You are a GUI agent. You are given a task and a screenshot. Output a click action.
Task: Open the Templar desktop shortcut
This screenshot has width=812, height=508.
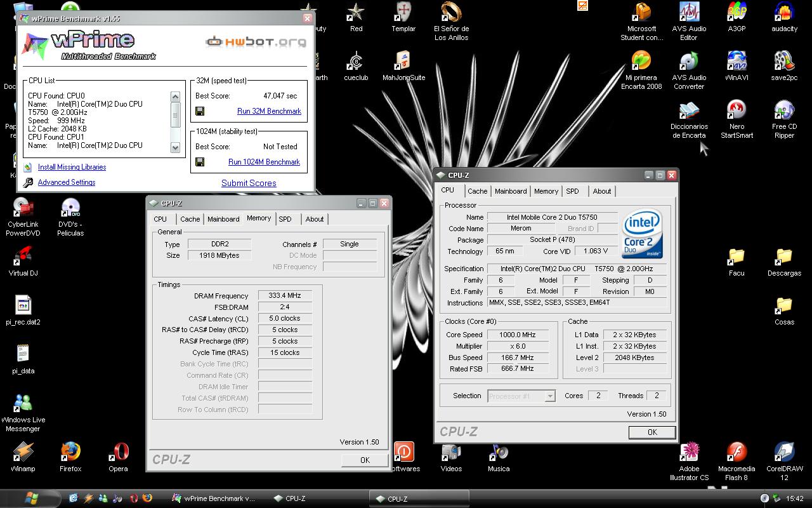[403, 18]
